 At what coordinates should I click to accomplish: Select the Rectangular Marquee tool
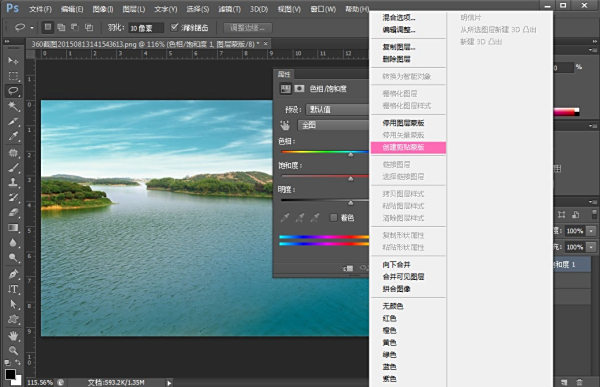pos(13,76)
